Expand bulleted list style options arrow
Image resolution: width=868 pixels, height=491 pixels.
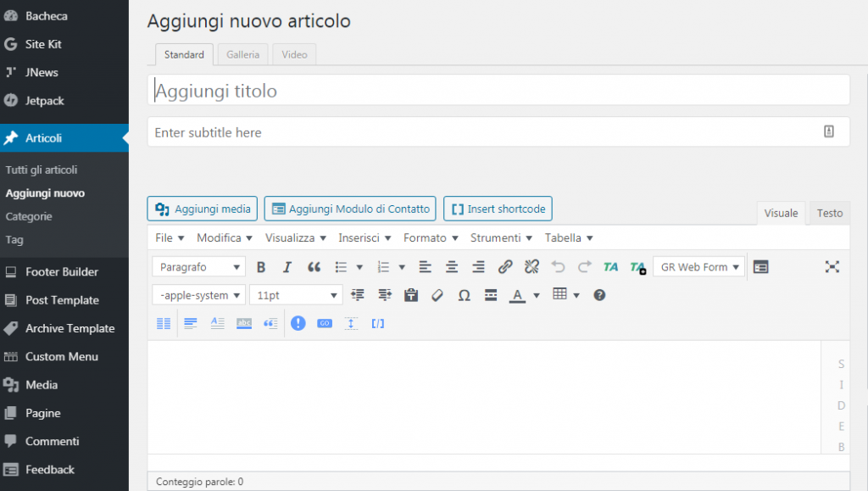(x=359, y=267)
